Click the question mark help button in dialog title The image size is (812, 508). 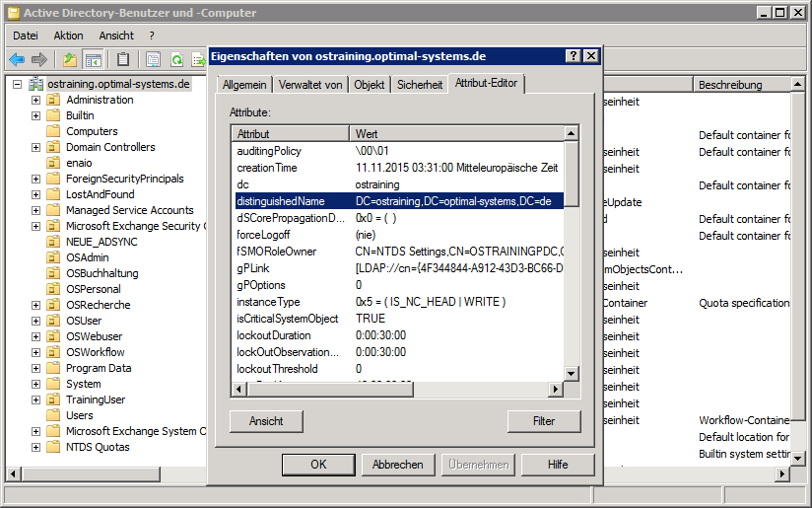pyautogui.click(x=573, y=56)
